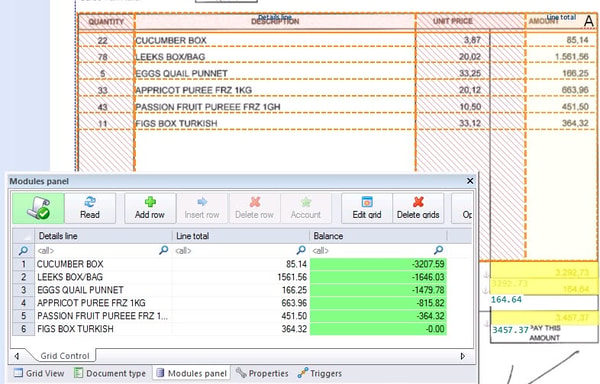Viewport: 600px width, 384px height.
Task: Click balance cell -815.82
Action: click(x=378, y=303)
